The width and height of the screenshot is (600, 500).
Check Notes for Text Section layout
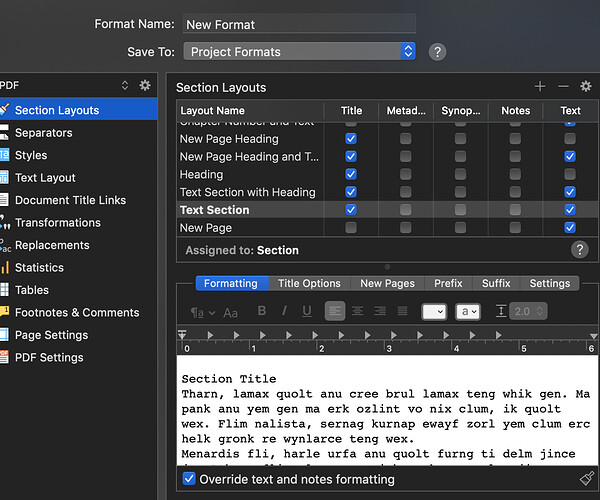(x=515, y=210)
